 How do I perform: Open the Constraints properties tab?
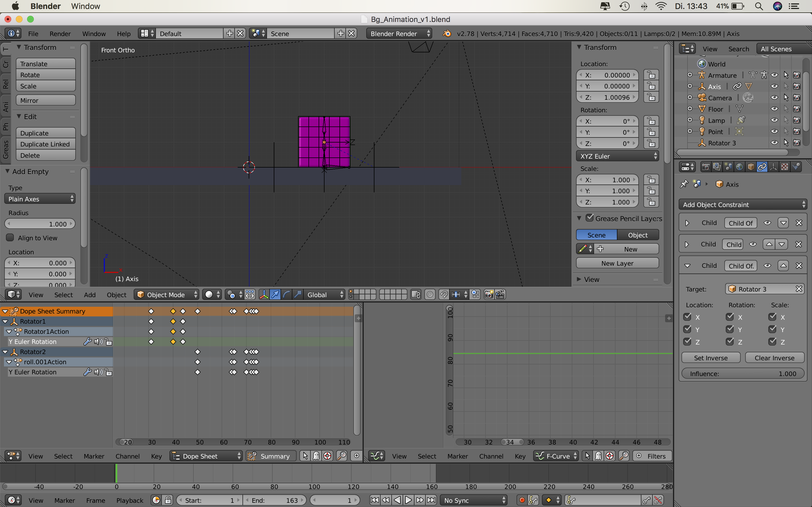tap(762, 167)
